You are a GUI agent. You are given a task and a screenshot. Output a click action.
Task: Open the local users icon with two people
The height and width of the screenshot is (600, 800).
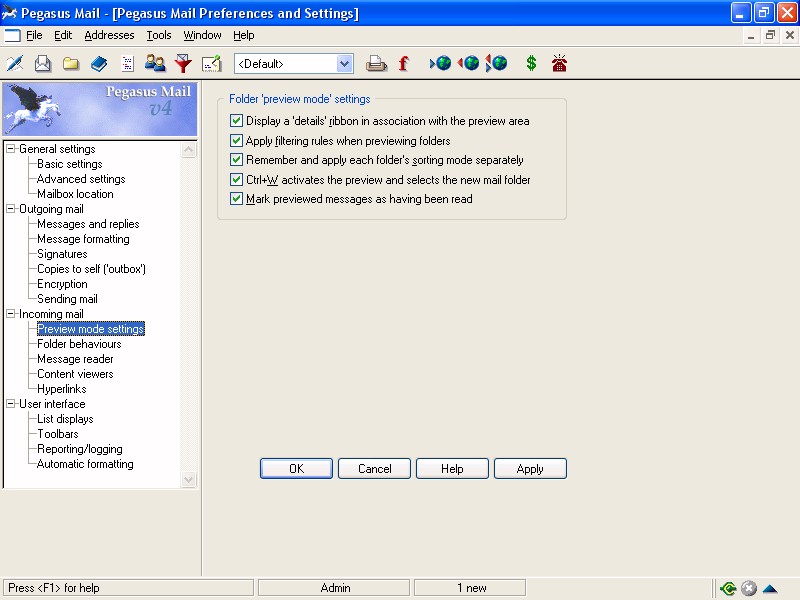pos(155,63)
